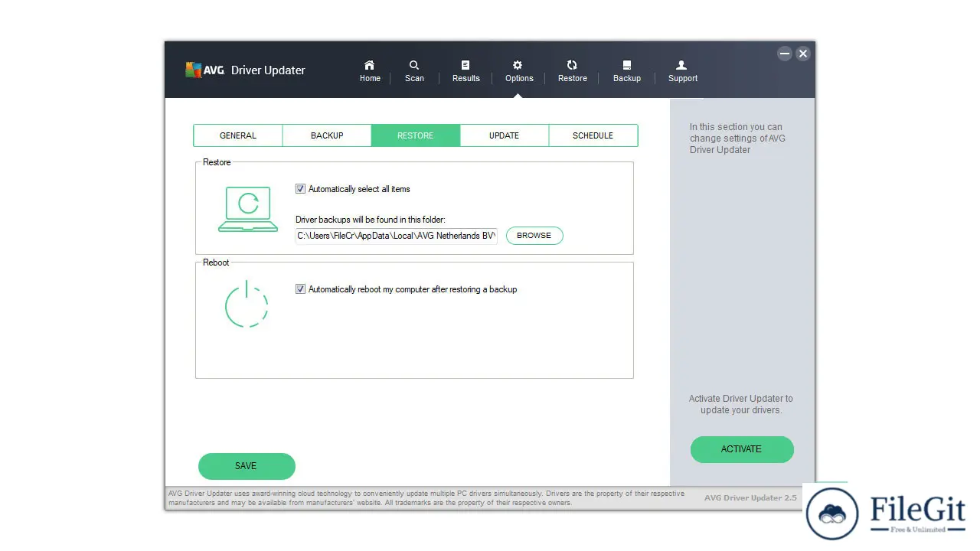This screenshot has height=551, width=980.
Task: Click the driver backup folder path field
Action: (x=397, y=236)
